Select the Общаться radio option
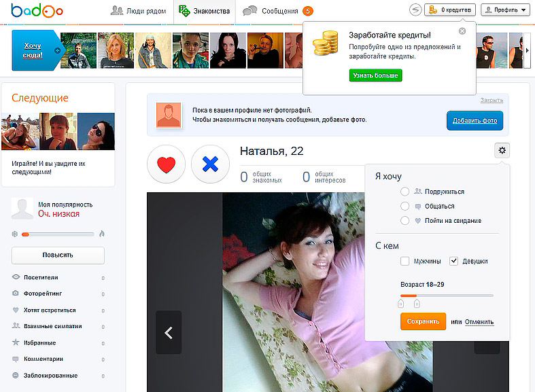535x392 pixels. pyautogui.click(x=405, y=206)
